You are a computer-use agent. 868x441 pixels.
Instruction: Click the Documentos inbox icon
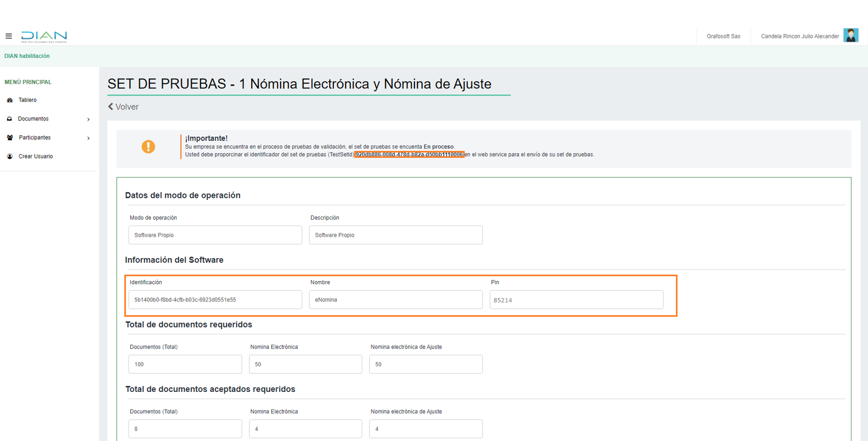10,119
